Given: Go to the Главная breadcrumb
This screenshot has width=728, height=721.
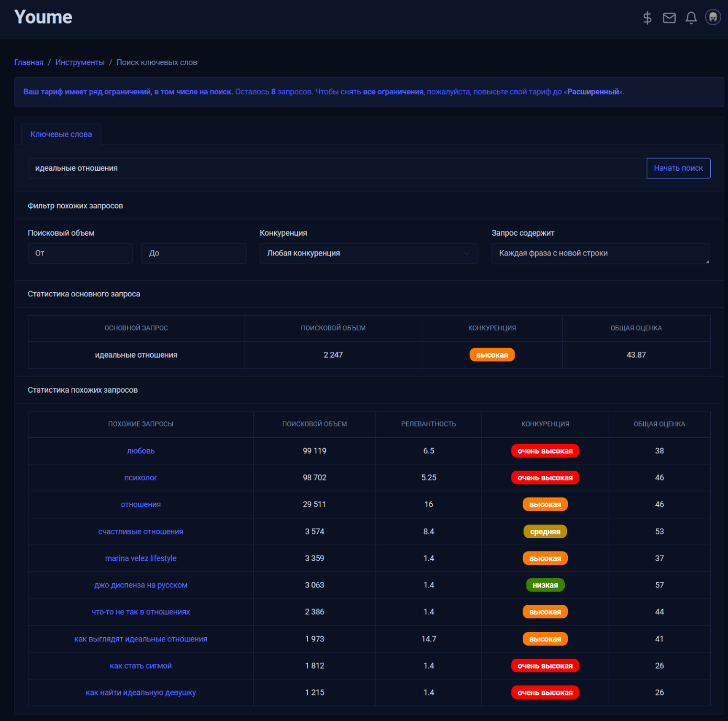Looking at the screenshot, I should [29, 62].
